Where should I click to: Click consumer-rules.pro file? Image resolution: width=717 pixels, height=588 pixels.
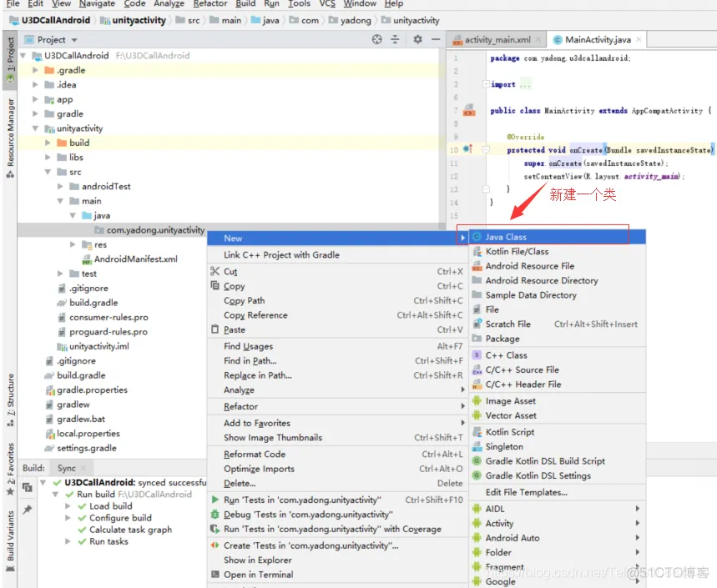(109, 317)
